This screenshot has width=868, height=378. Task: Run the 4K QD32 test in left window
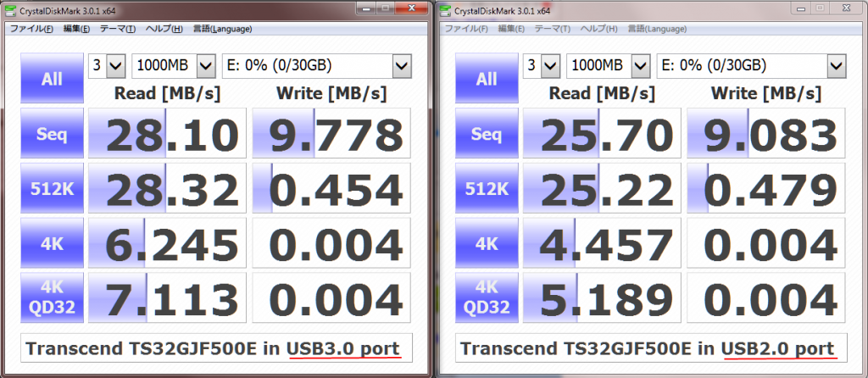[x=52, y=297]
